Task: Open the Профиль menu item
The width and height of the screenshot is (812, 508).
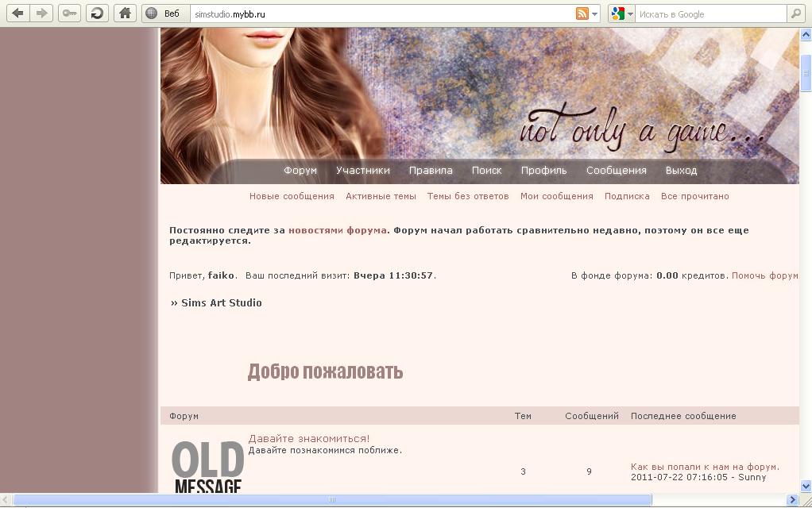Action: tap(543, 170)
